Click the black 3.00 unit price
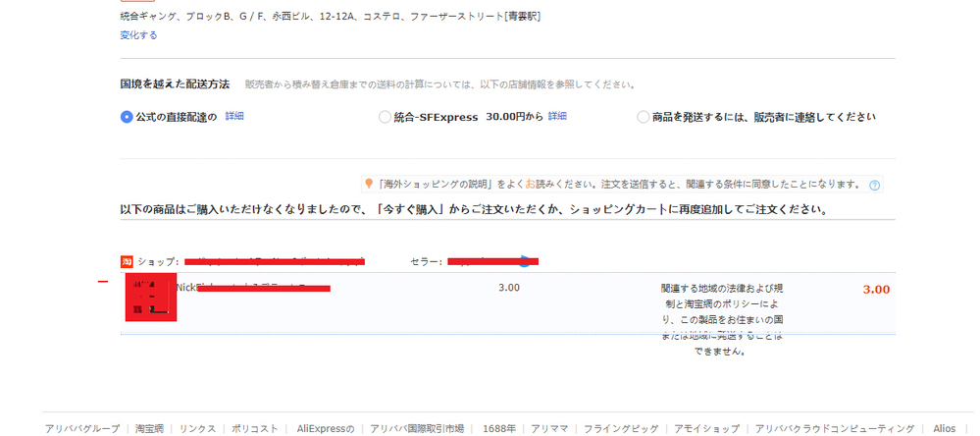This screenshot has height=436, width=980. click(x=509, y=288)
